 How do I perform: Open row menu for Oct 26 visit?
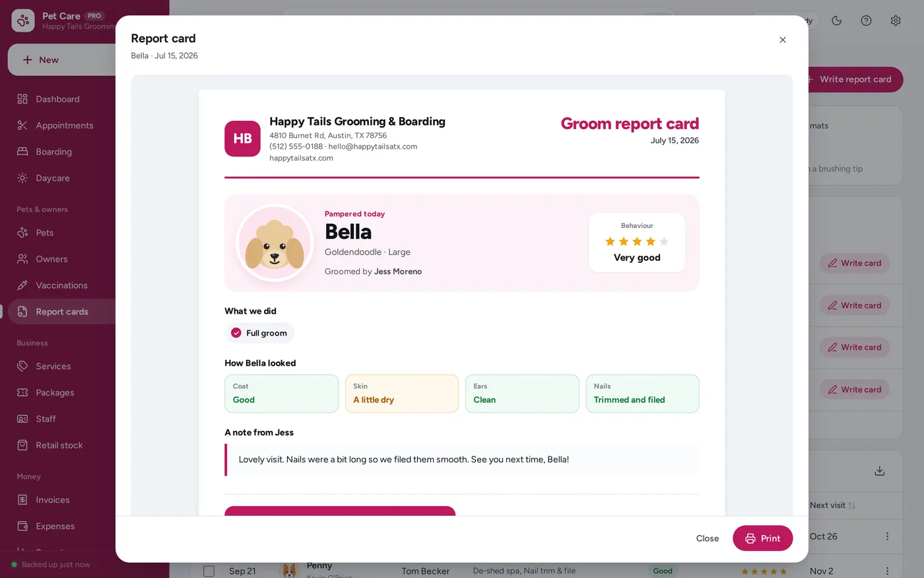point(887,536)
